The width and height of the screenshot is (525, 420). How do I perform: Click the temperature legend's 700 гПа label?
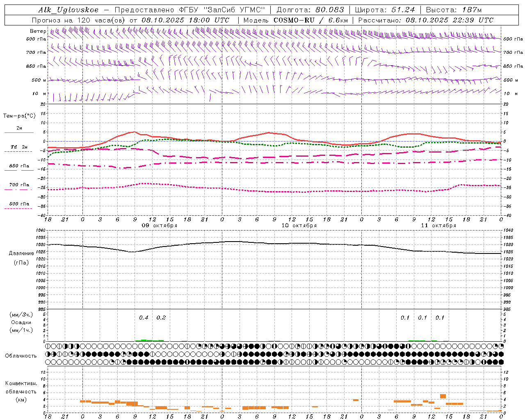tap(19, 185)
